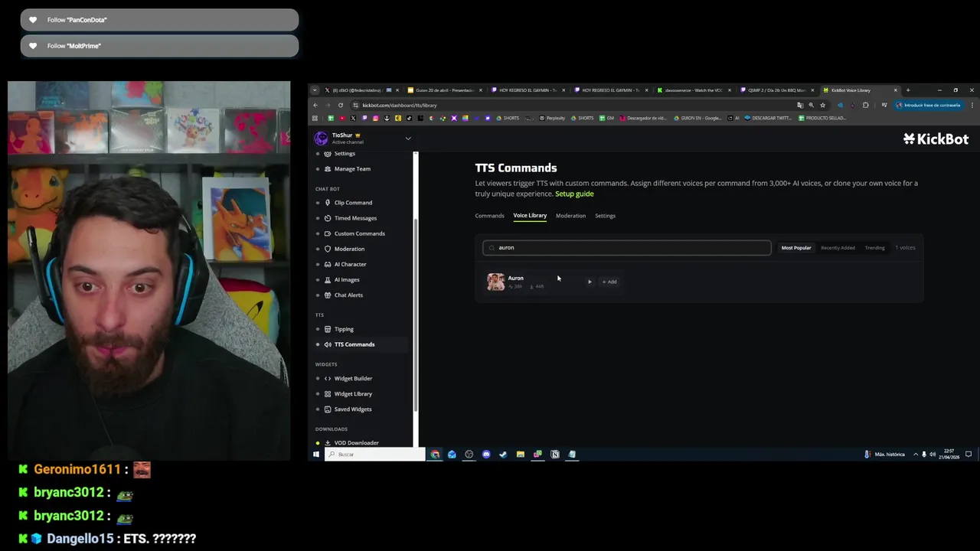Open the Settings tab under TTS Commands

[605, 216]
